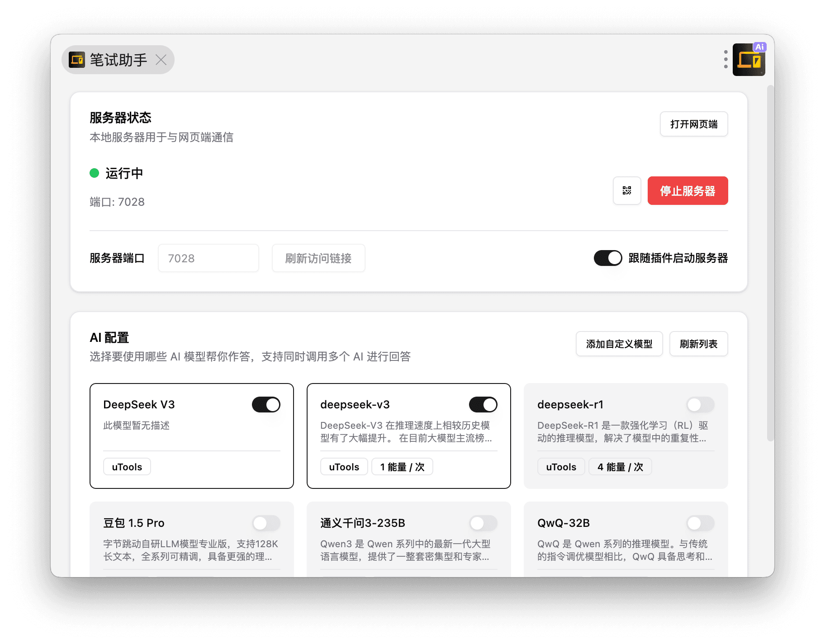Click the 本地服务器用于与网页端通信 subtitle

[x=161, y=137]
